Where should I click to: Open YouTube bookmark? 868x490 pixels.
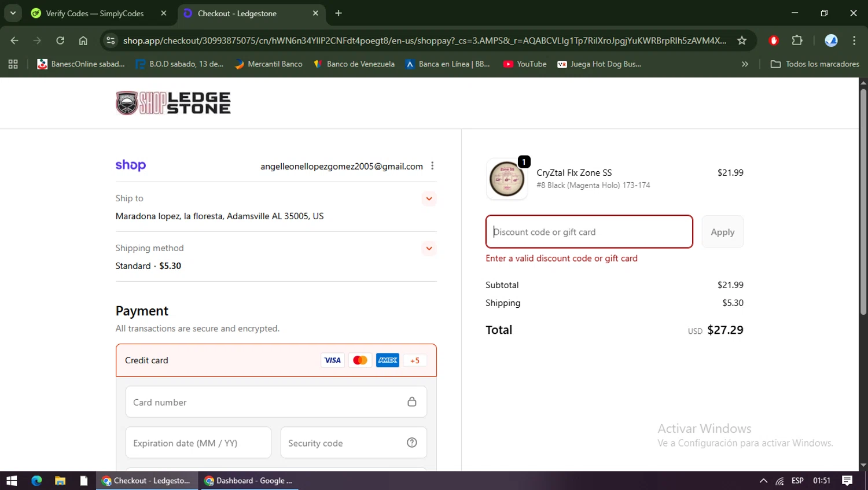pyautogui.click(x=525, y=64)
